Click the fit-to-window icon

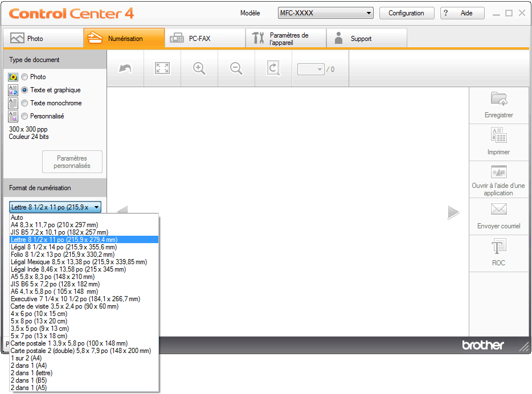162,68
